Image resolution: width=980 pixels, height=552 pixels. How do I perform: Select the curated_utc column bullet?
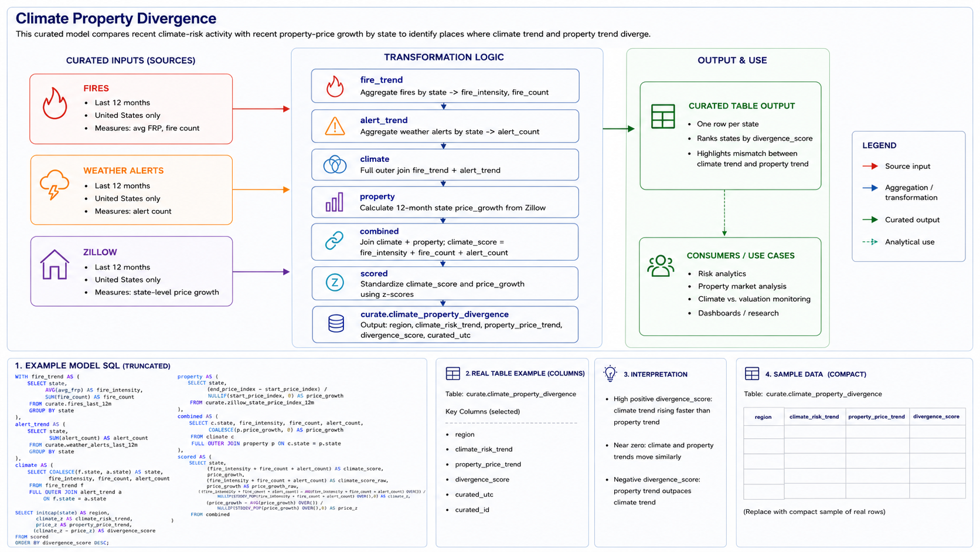click(474, 495)
